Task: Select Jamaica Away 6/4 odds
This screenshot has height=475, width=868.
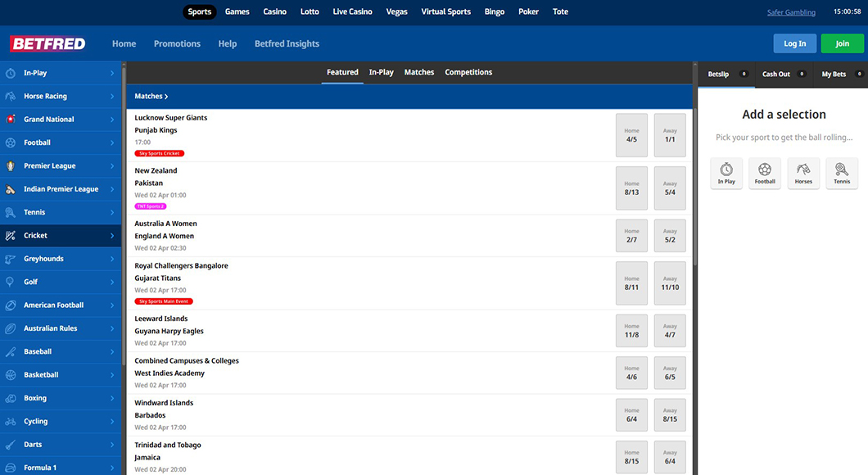Action: pyautogui.click(x=670, y=457)
